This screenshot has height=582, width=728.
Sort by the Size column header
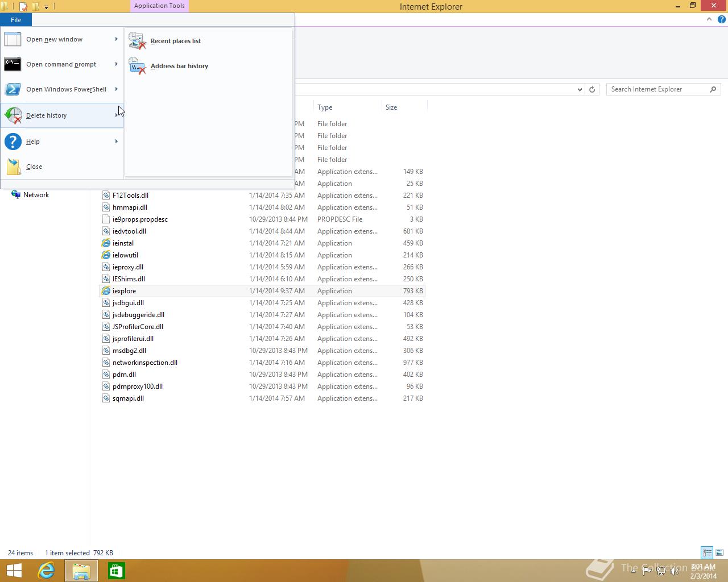click(404, 107)
